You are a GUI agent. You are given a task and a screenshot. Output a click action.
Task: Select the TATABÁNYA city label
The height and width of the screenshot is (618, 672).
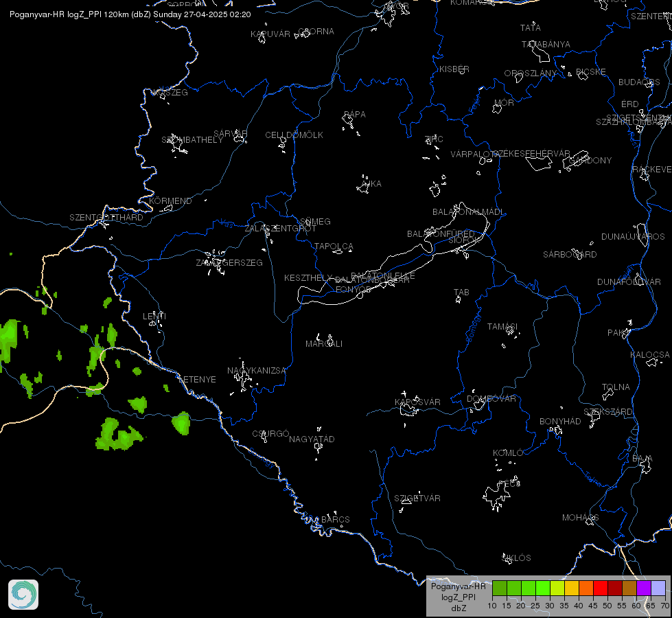coord(546,44)
